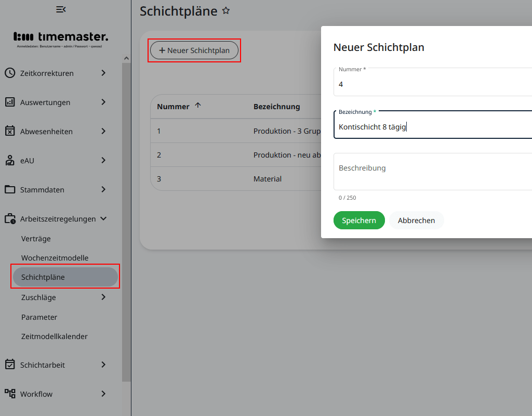
Task: Collapse the sidebar using the menu icon
Action: pos(61,9)
